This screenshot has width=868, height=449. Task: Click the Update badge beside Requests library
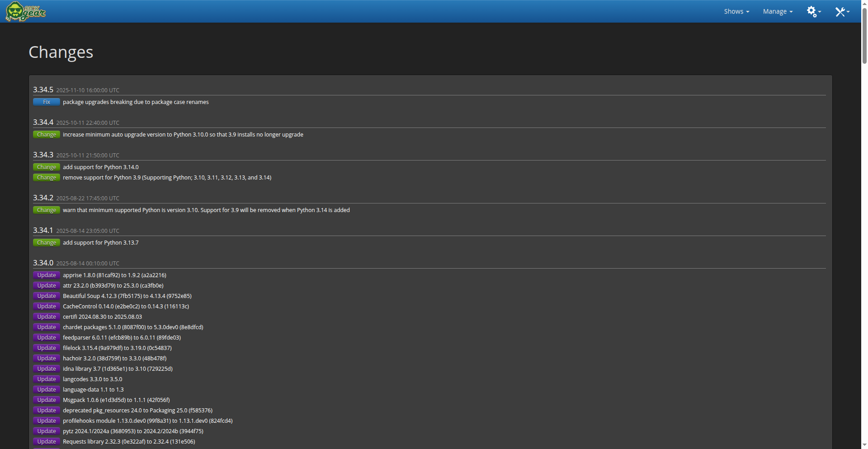click(x=47, y=442)
